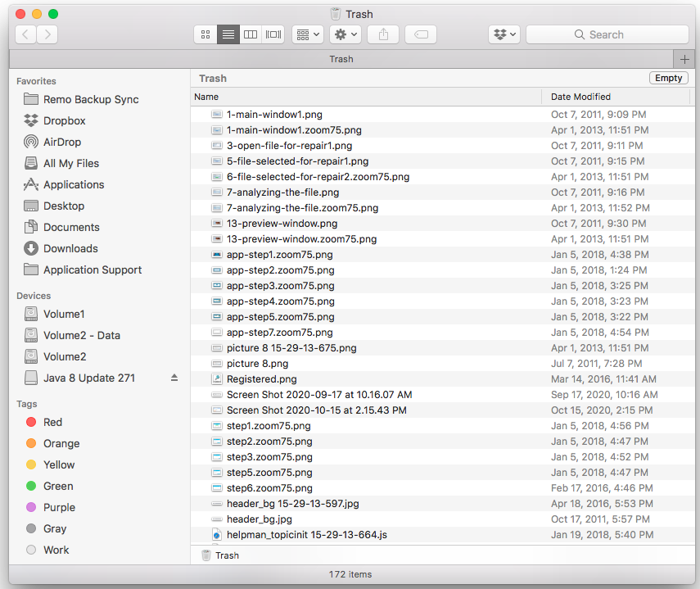
Task: Select file 3-open-file-for-repair1.png
Action: (x=442, y=146)
